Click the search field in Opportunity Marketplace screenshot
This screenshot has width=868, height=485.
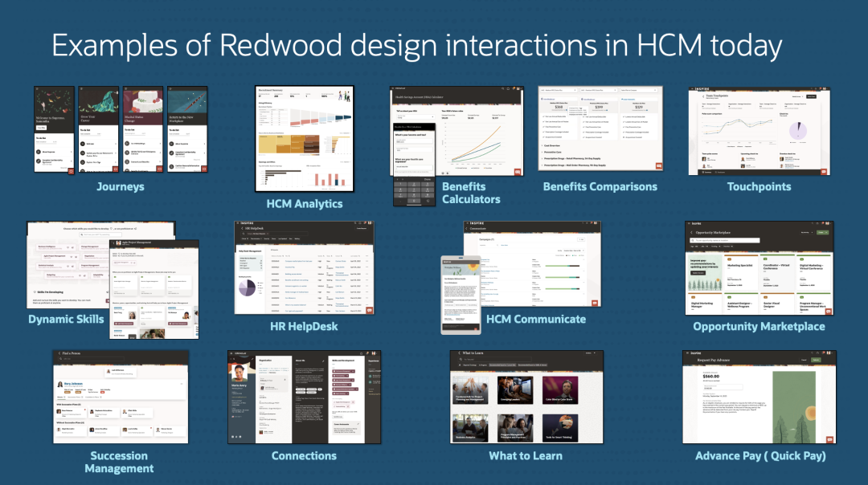click(x=726, y=241)
